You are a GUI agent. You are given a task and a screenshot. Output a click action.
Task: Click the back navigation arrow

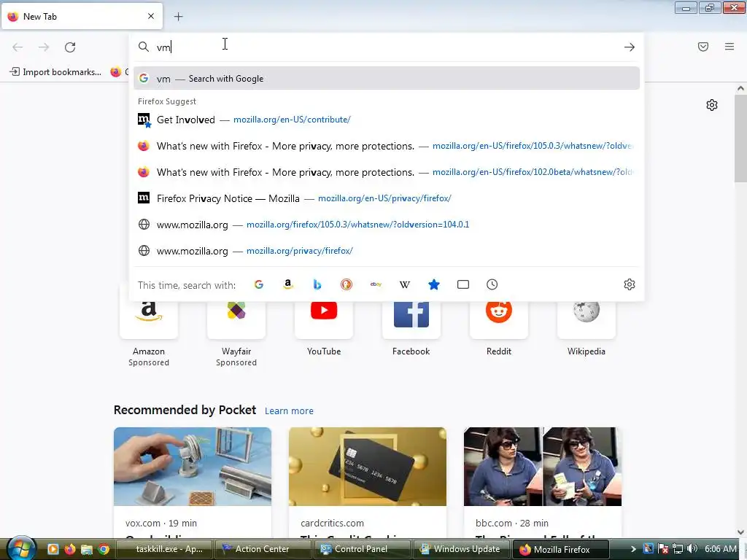pyautogui.click(x=18, y=47)
